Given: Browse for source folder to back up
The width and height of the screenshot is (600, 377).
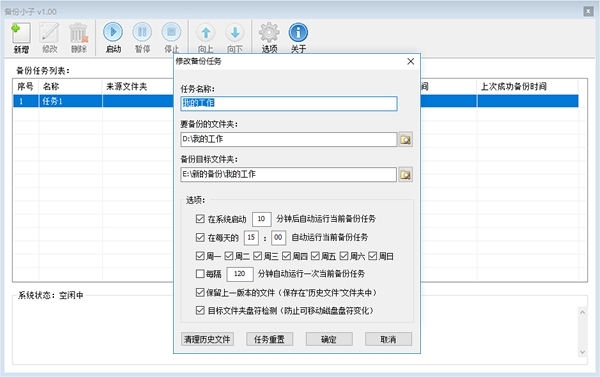Looking at the screenshot, I should pos(406,139).
